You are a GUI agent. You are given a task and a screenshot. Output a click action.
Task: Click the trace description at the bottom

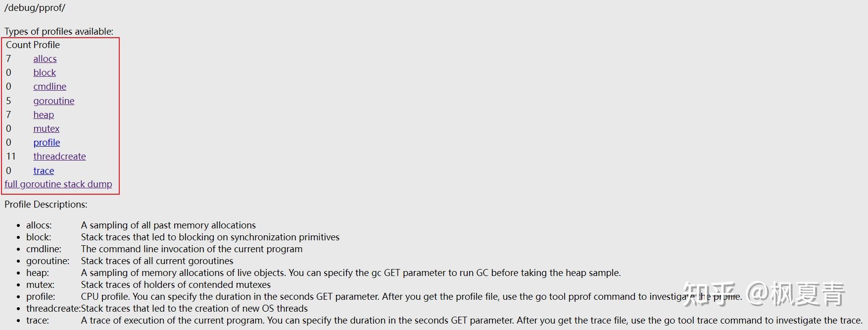pos(471,321)
